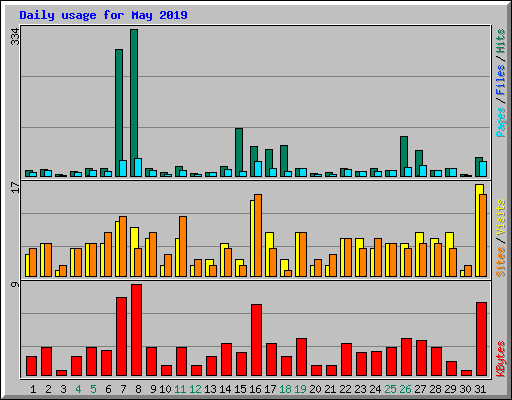Select the red 'KBytes' legend label

click(x=500, y=359)
